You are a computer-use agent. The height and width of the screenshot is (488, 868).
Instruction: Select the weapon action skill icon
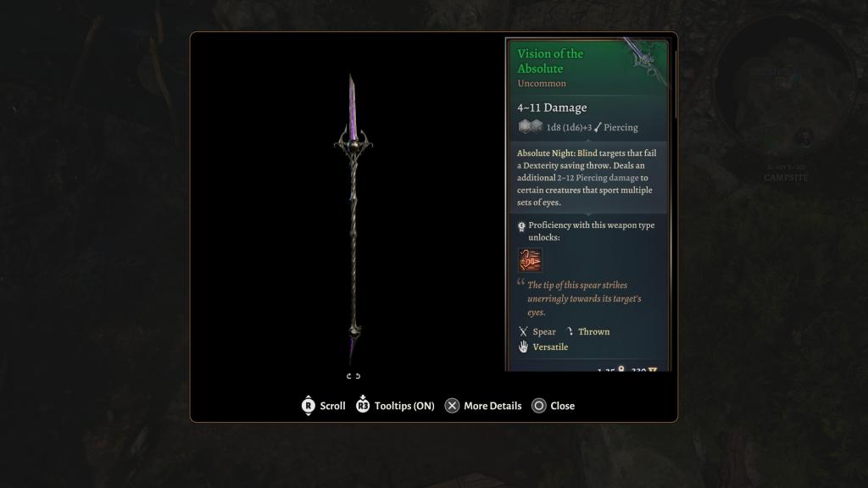tap(530, 259)
